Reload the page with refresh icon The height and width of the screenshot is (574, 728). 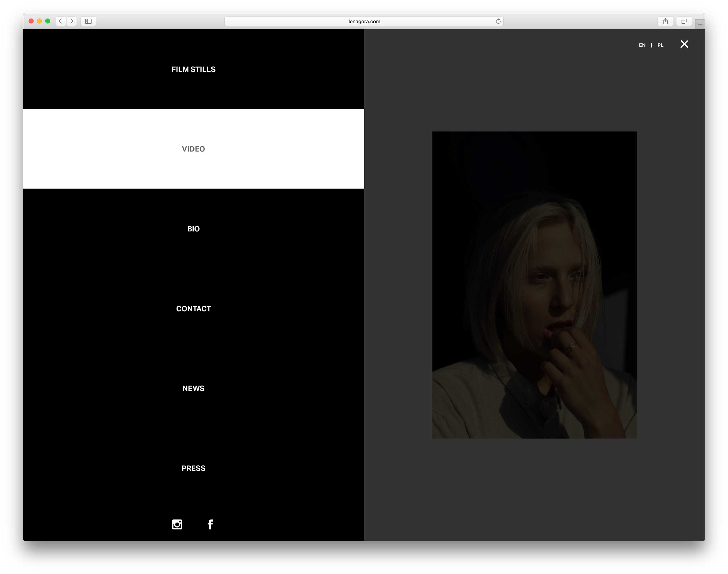(498, 21)
